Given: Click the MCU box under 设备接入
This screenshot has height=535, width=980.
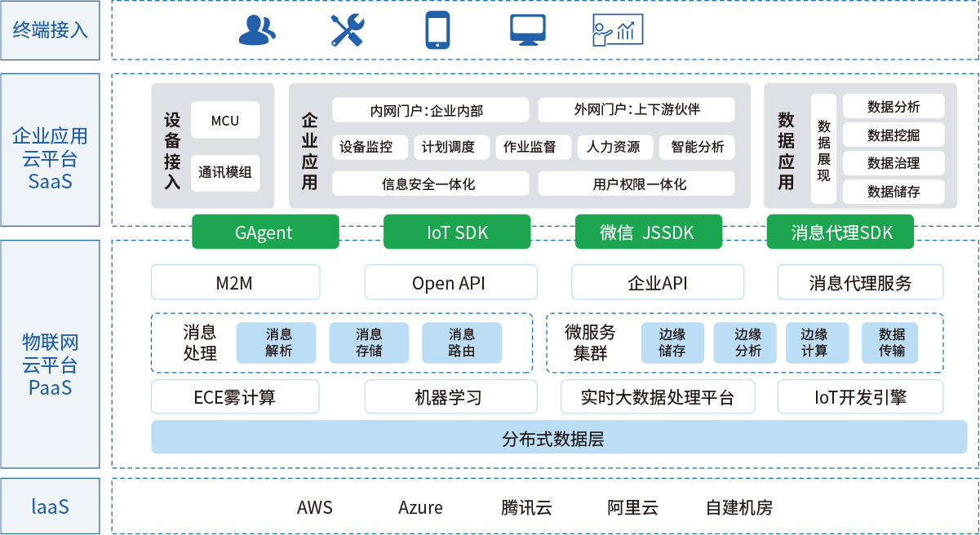Looking at the screenshot, I should tap(225, 121).
